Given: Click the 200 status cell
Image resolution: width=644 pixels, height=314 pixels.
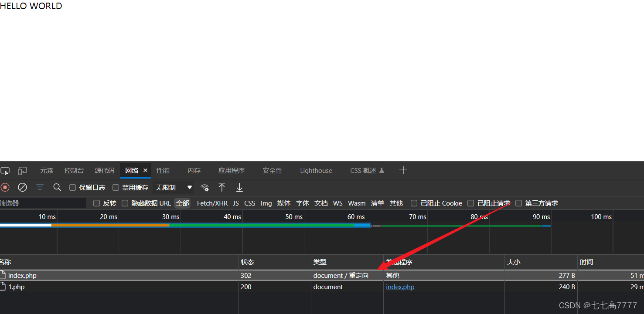Looking at the screenshot, I should click(246, 287).
